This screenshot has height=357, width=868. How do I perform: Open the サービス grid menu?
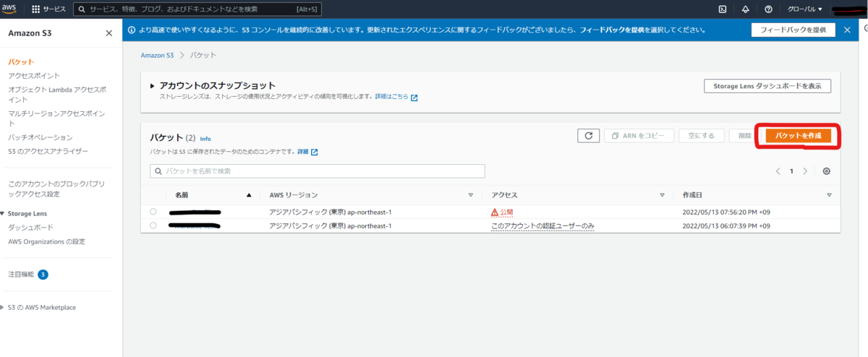click(x=48, y=9)
